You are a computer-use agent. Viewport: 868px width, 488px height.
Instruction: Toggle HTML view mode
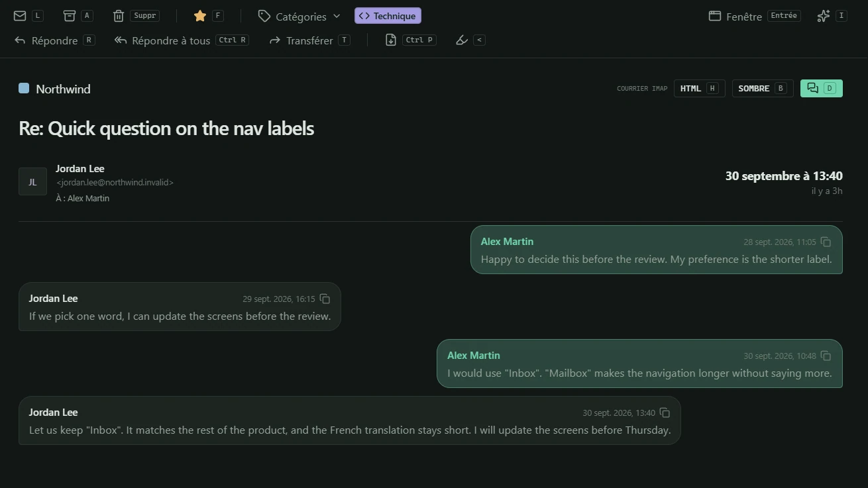(699, 88)
